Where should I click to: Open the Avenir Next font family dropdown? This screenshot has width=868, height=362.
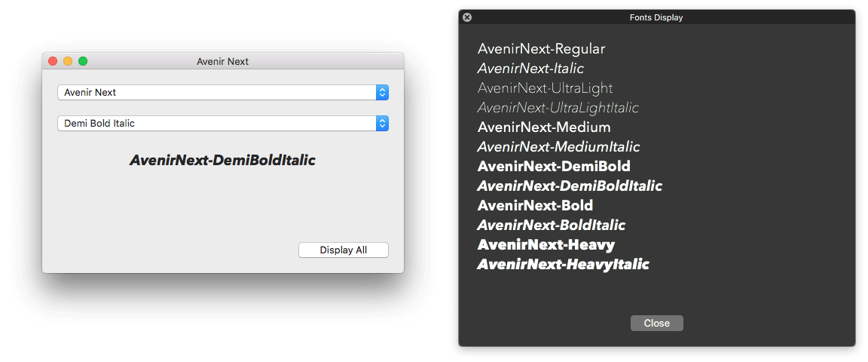[223, 92]
